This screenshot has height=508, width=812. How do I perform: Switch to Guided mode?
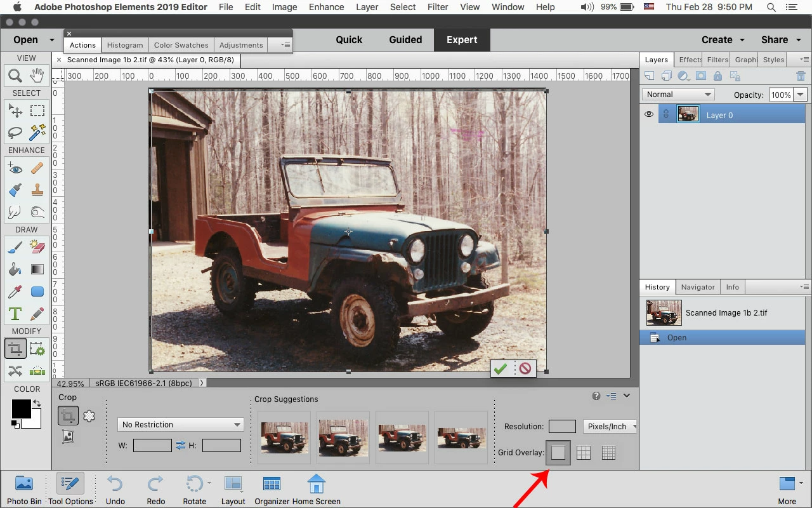tap(405, 39)
